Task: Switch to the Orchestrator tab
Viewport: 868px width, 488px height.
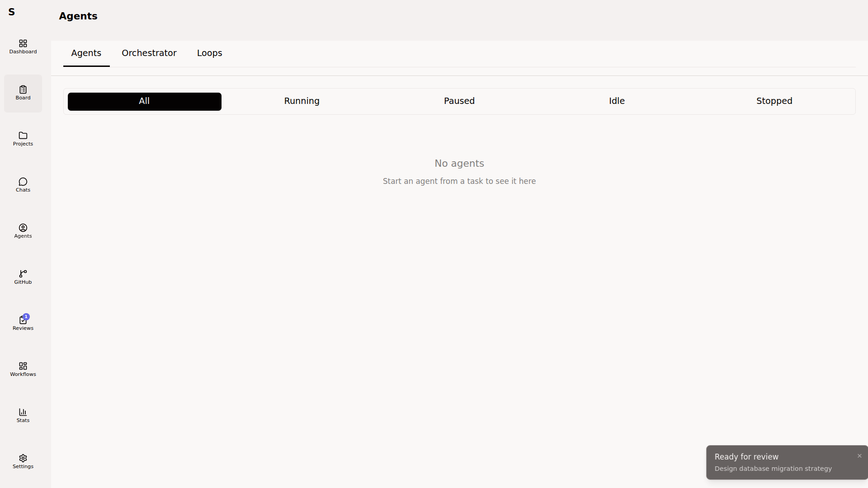Action: point(149,53)
